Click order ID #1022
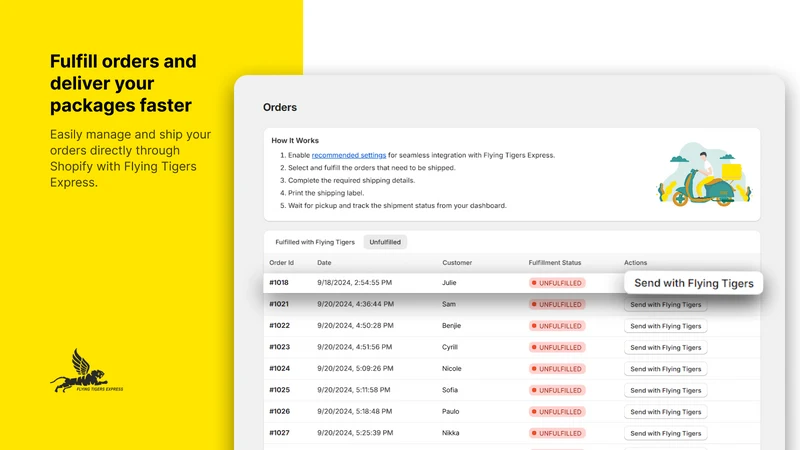800x450 pixels. [x=280, y=326]
